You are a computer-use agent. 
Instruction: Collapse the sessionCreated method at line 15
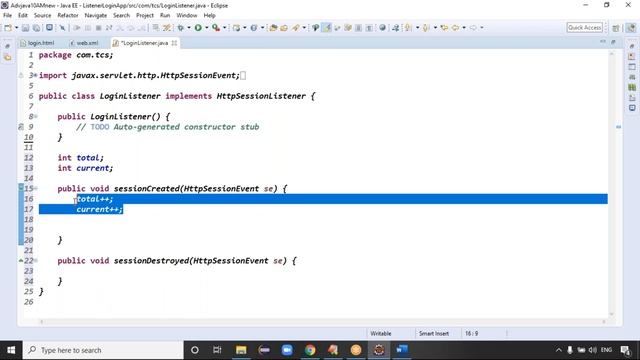[36, 188]
